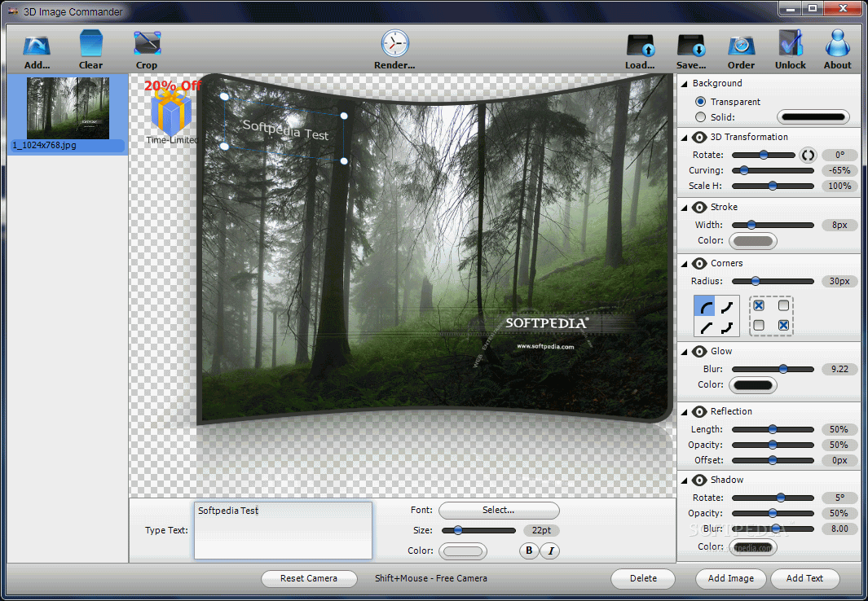This screenshot has width=868, height=601.
Task: Collapse the 3D Transformation section triangle
Action: pos(685,138)
